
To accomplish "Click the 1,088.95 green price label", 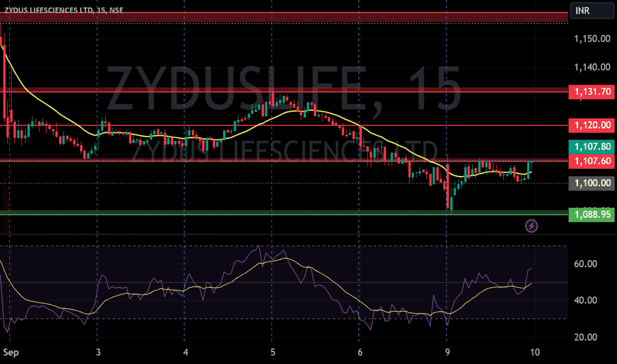I will pos(591,214).
